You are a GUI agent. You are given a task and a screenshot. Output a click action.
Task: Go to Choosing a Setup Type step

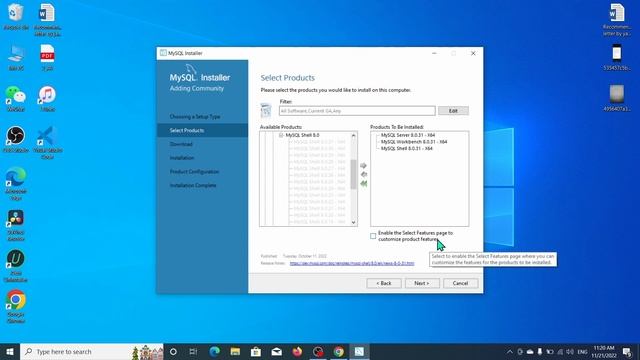click(195, 117)
